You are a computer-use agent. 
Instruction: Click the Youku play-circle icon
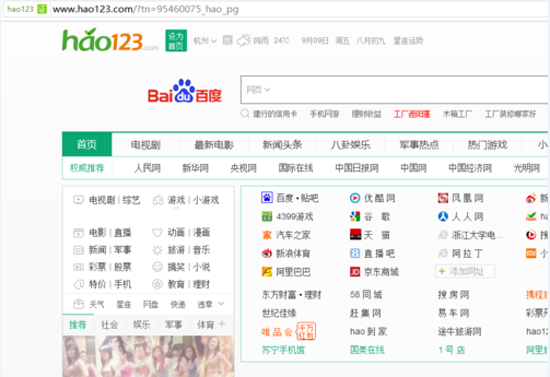click(x=355, y=198)
